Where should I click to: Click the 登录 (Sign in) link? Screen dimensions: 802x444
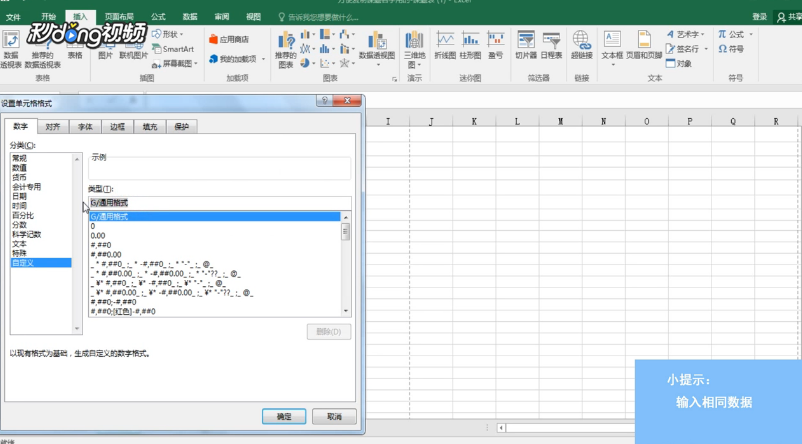[x=760, y=17]
